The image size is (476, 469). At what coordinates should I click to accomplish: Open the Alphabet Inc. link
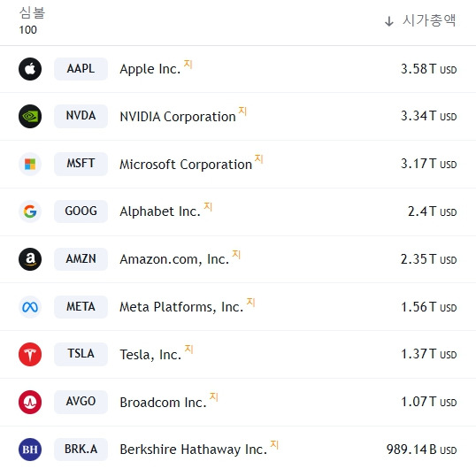click(x=160, y=211)
